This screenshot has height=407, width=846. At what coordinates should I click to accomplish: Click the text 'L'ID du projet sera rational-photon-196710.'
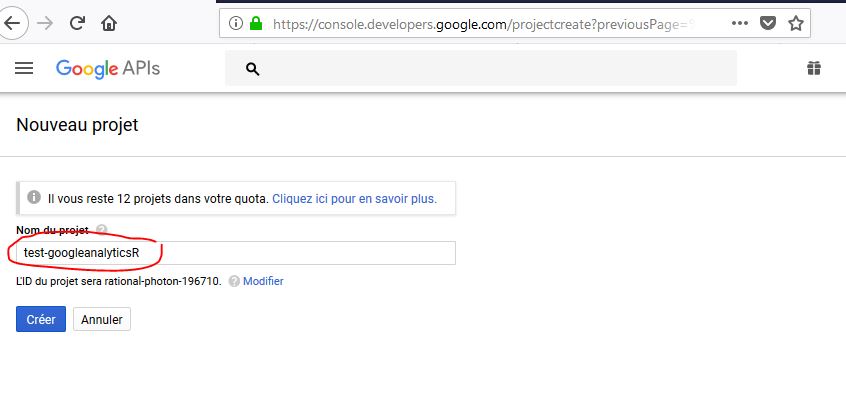(x=119, y=281)
